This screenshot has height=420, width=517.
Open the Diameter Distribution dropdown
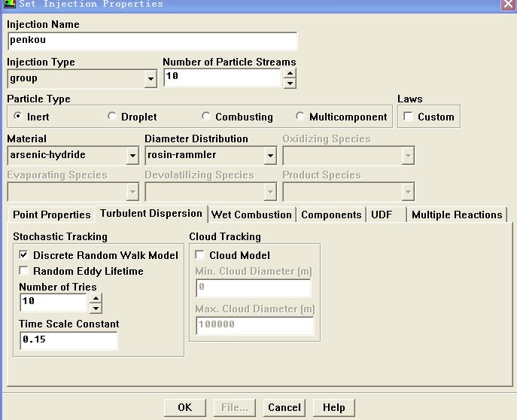tap(270, 156)
